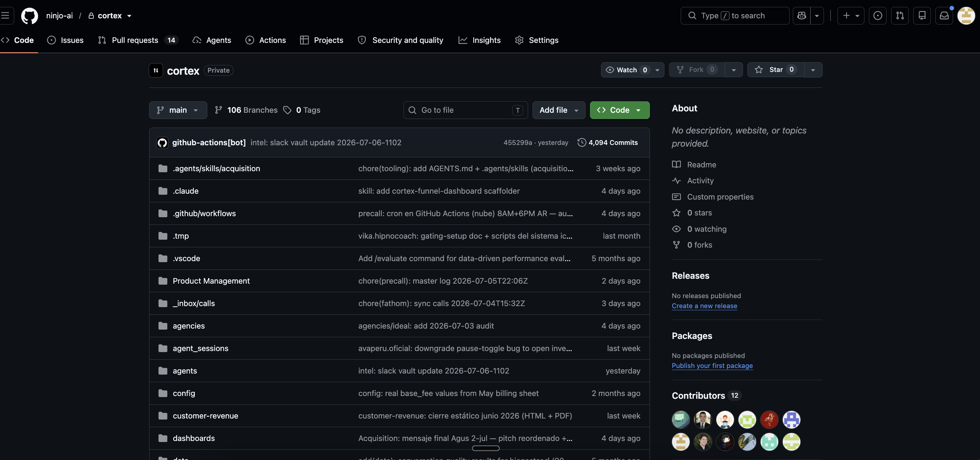This screenshot has height=460, width=980.
Task: Open latest commit message slack vault update
Action: tap(326, 142)
